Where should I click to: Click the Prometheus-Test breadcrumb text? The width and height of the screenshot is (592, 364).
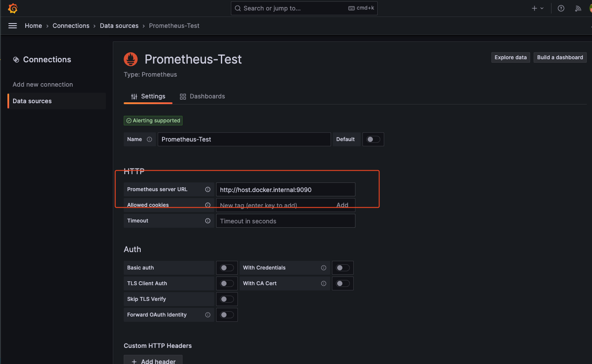[x=174, y=26]
